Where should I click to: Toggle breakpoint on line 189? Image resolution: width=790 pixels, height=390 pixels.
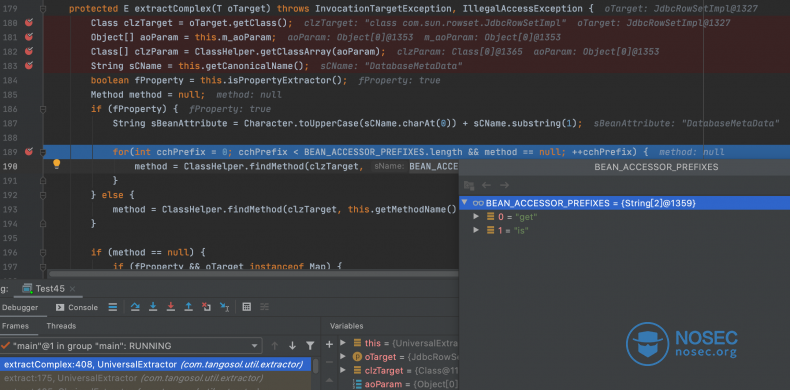click(29, 152)
